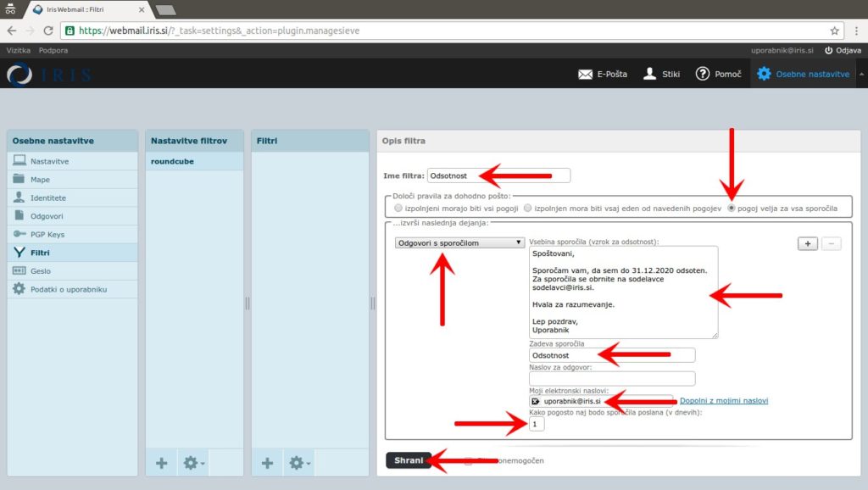Select 'pogoj velja za vsa sporočila' radio
This screenshot has width=868, height=490.
point(732,208)
